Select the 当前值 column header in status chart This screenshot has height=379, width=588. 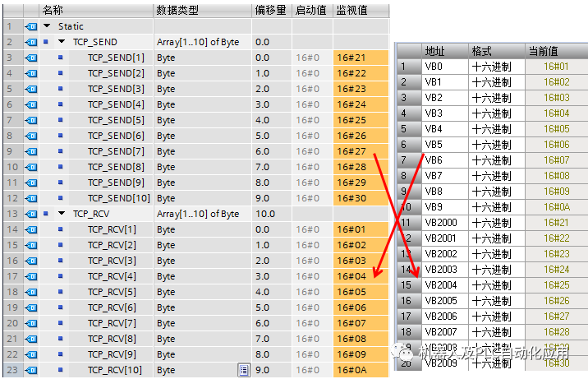[557, 51]
